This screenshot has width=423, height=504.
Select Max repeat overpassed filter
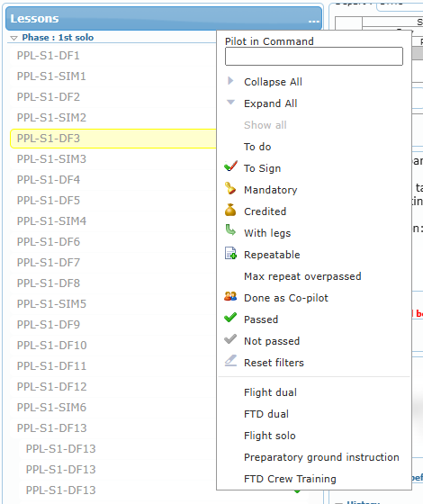[x=302, y=276]
